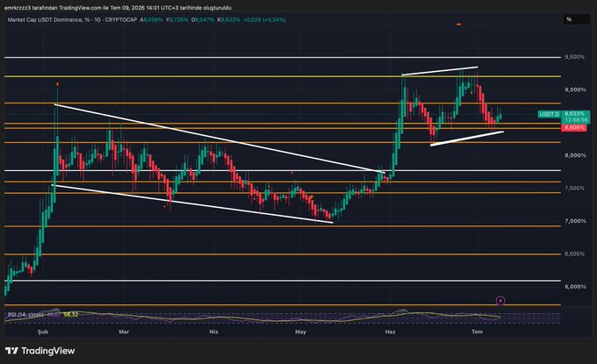Click the high value Y8,726% in legend
Screen dimensions: 597x364
(x=176, y=19)
